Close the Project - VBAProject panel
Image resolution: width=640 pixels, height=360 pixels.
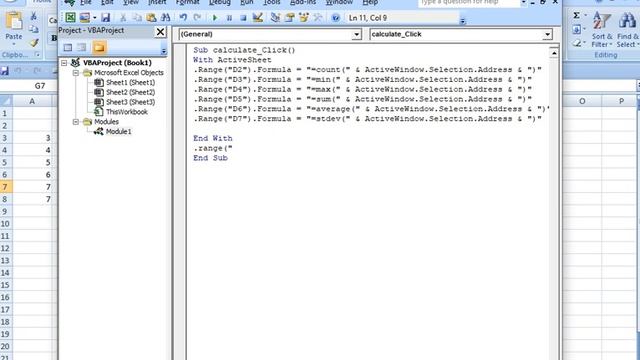pyautogui.click(x=160, y=31)
